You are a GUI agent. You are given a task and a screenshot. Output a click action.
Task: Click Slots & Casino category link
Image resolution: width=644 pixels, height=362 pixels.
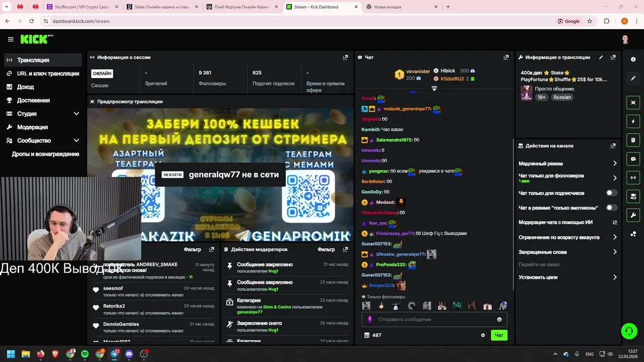tap(277, 307)
